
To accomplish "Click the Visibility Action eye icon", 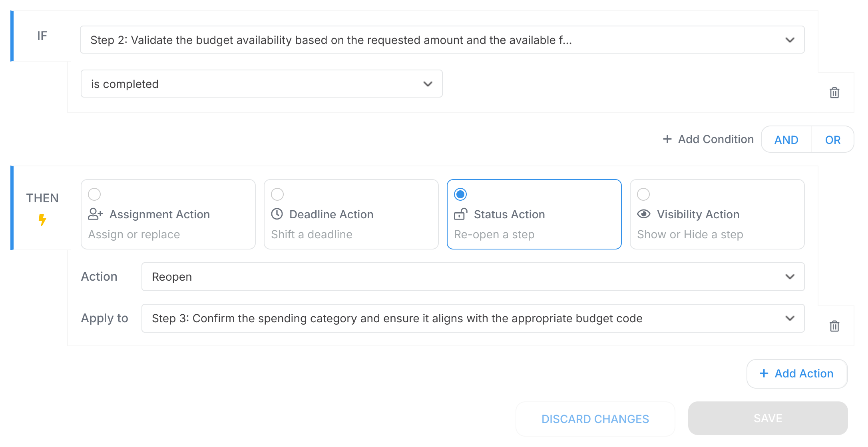I will tap(643, 214).
